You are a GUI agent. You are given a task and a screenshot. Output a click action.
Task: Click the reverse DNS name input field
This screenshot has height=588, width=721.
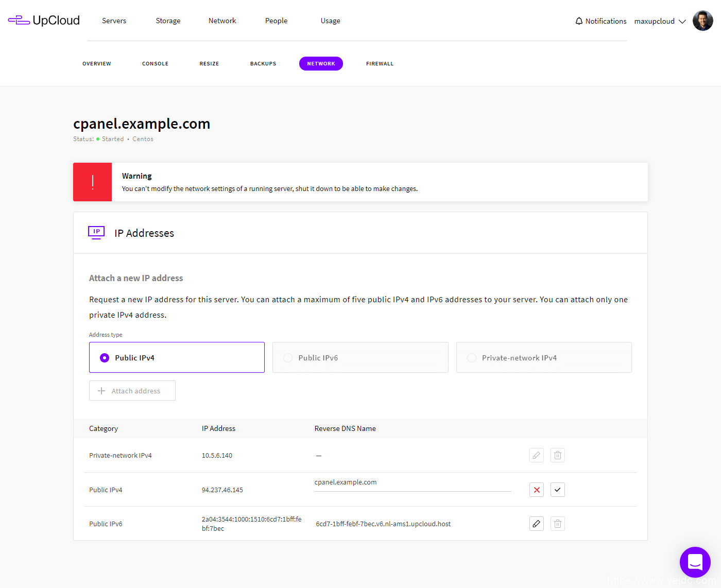point(412,483)
